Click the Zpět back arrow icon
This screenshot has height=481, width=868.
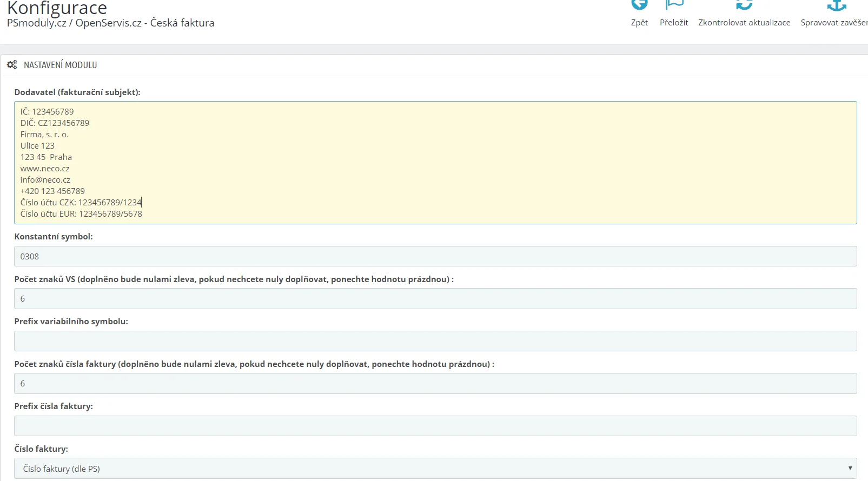639,5
